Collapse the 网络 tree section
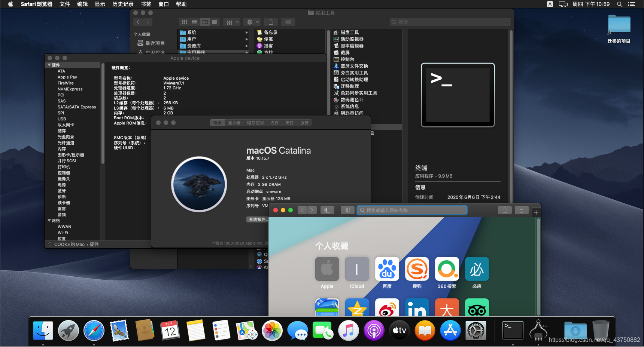Screen dimensions: 644x347 [x=49, y=221]
